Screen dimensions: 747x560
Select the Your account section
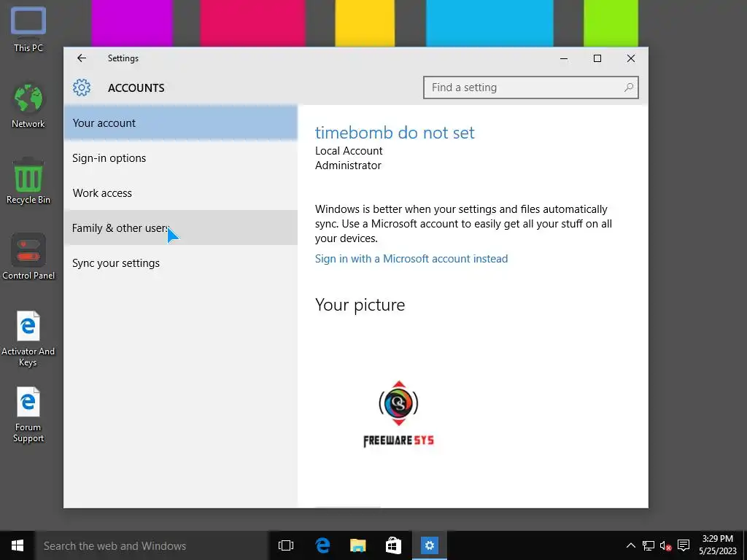pos(181,122)
